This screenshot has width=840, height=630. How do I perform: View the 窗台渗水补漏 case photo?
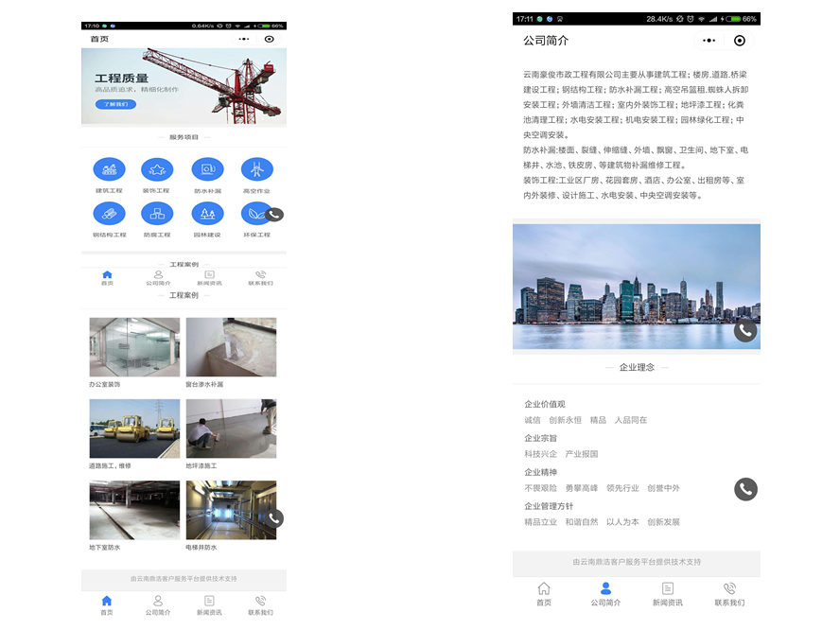231,347
